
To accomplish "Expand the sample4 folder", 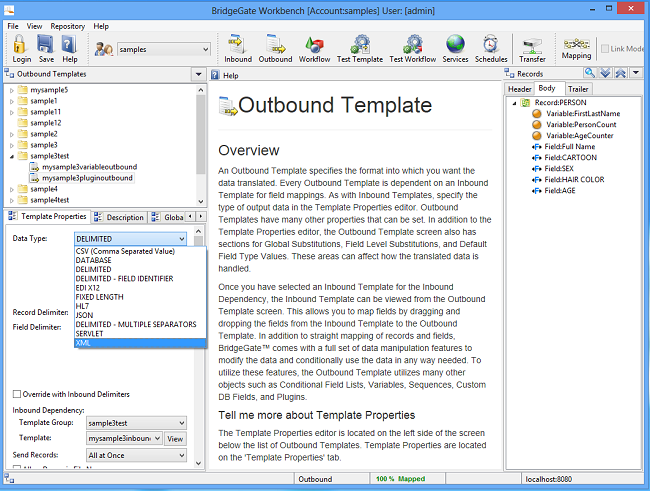I will pos(12,189).
